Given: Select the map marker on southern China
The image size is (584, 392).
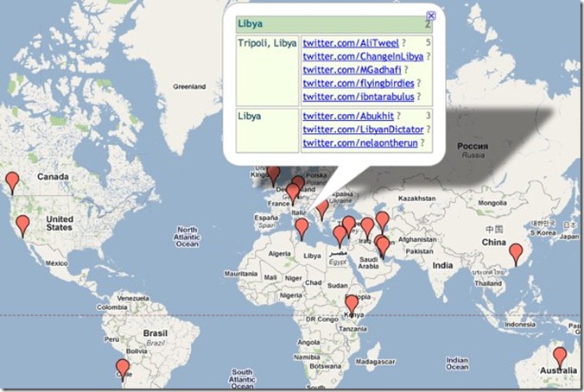Looking at the screenshot, I should pos(516,254).
